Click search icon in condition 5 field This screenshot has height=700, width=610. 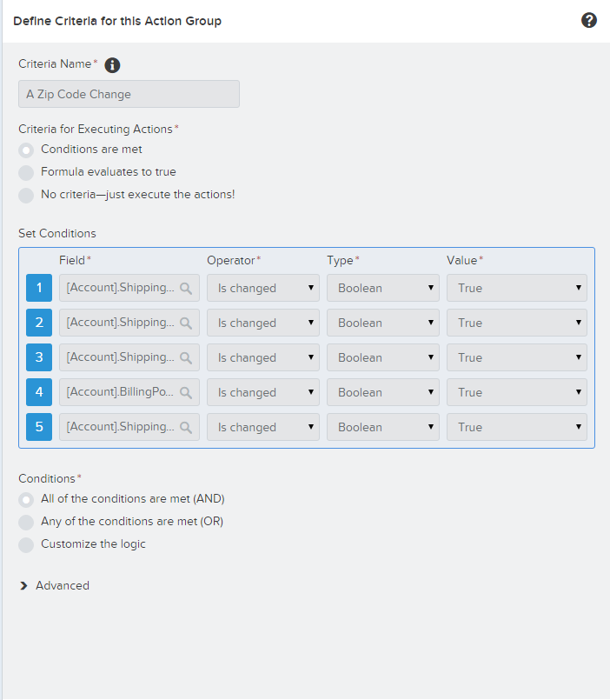[x=186, y=427]
